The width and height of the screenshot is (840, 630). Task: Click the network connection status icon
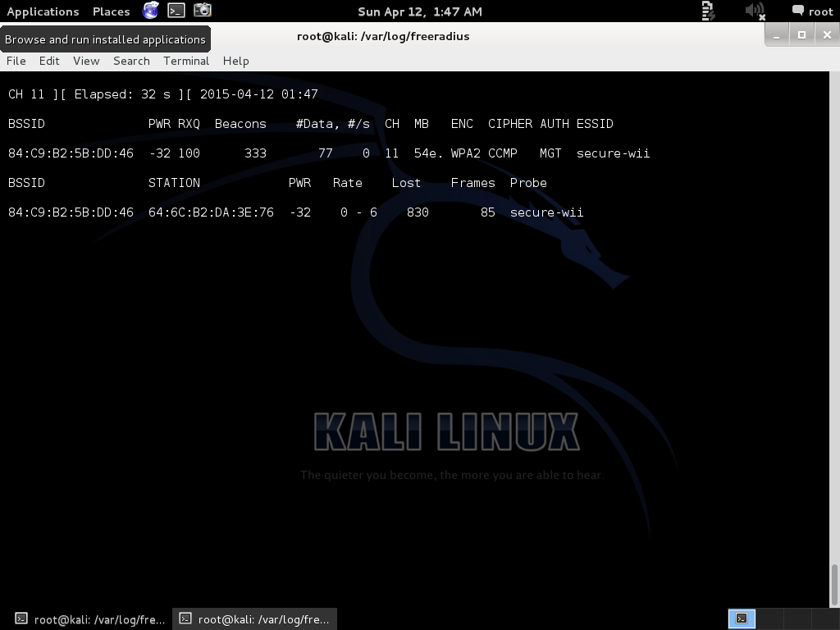(x=708, y=11)
